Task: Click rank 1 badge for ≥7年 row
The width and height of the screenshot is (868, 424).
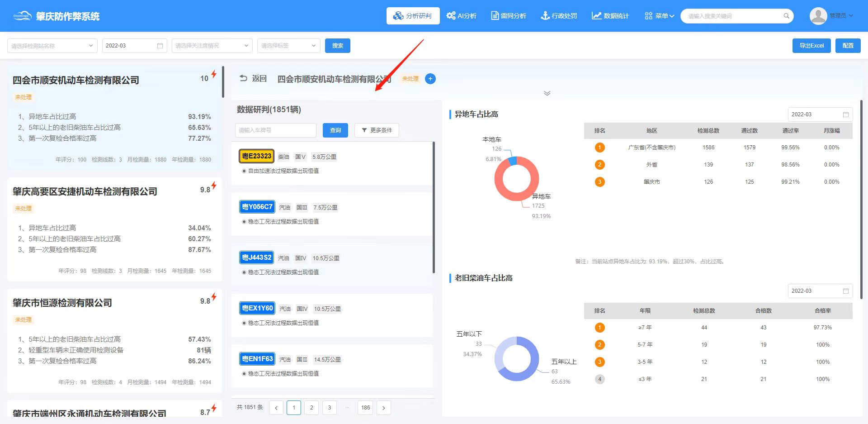Action: click(599, 328)
